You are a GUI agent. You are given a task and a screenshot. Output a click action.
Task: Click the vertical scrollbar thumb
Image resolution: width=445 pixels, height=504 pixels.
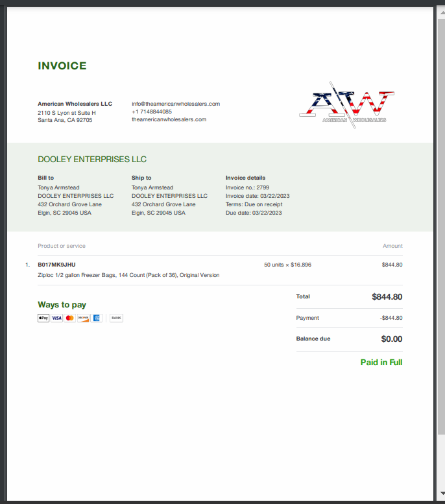tap(442, 225)
